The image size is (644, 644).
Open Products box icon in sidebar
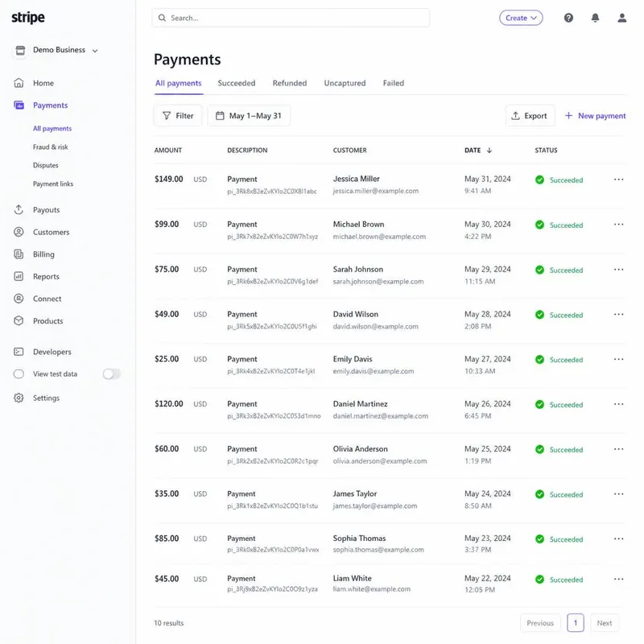[x=19, y=320]
